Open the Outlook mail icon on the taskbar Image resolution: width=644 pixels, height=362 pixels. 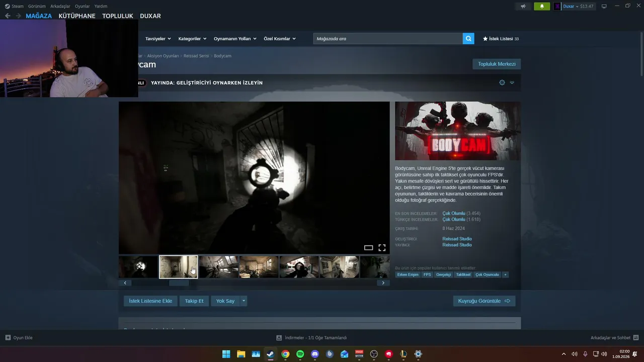pyautogui.click(x=344, y=354)
